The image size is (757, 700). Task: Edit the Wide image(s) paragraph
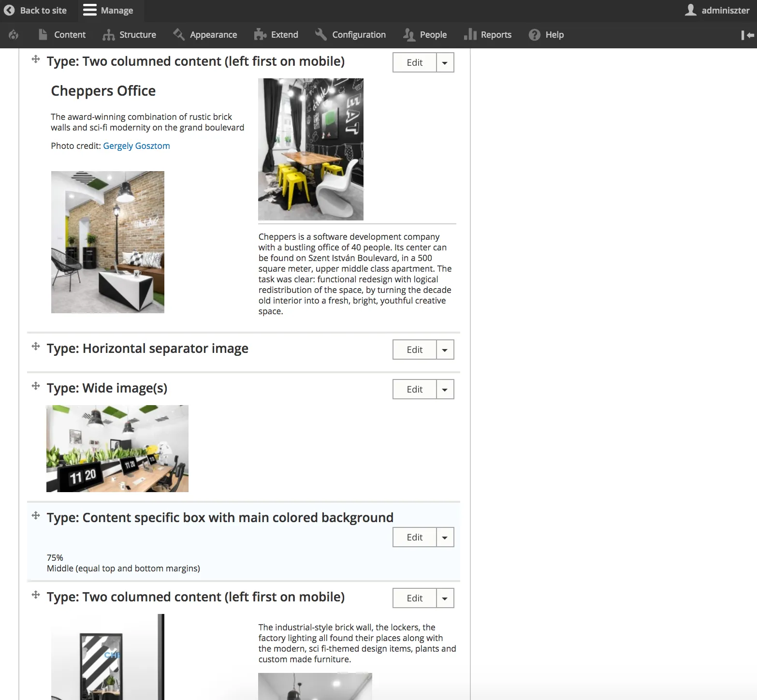click(x=415, y=389)
